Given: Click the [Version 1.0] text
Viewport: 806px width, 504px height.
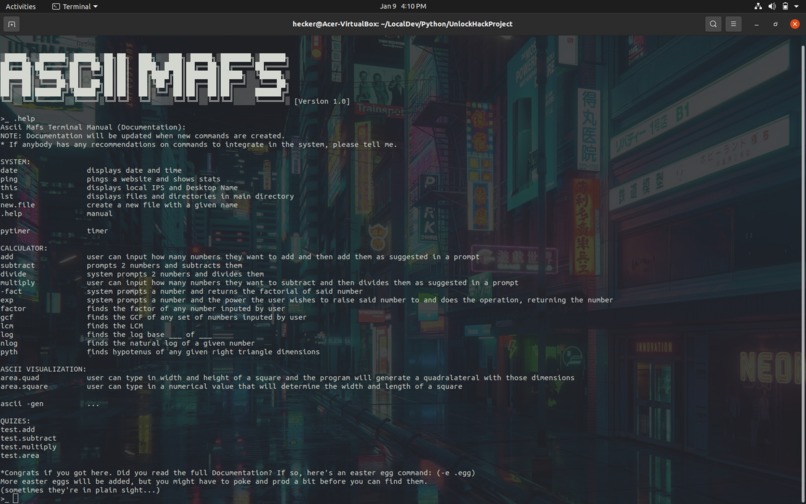Looking at the screenshot, I should click(322, 101).
